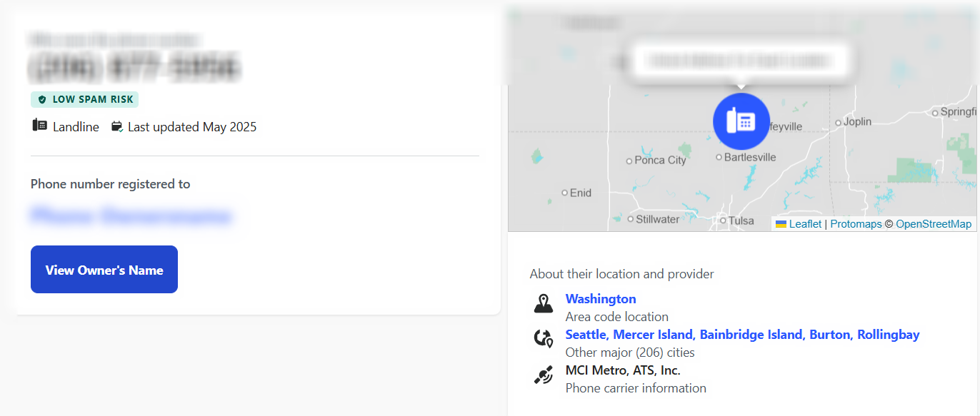This screenshot has width=980, height=416.
Task: Open the OpenStreetMap copyright link
Action: [934, 224]
